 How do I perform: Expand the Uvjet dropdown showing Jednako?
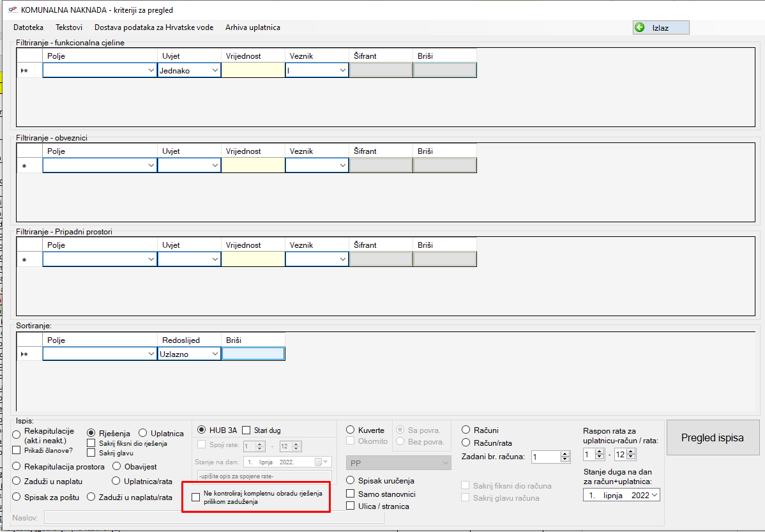click(214, 71)
